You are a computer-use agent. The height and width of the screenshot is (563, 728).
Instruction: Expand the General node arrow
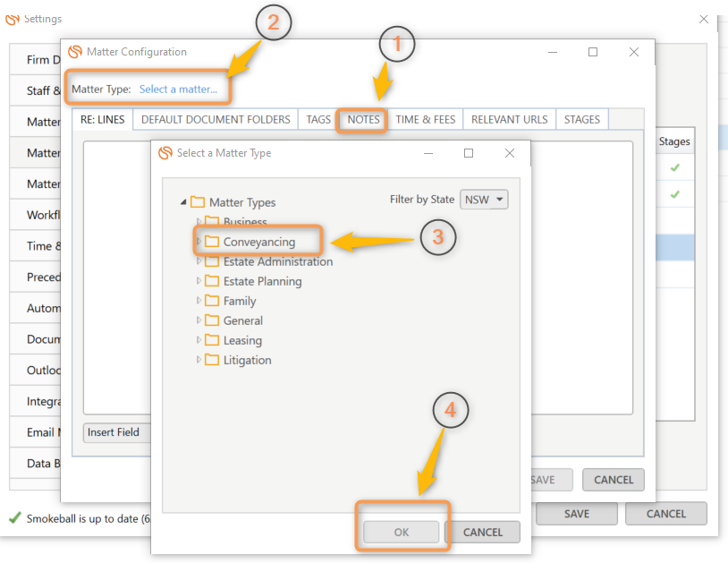pos(199,320)
